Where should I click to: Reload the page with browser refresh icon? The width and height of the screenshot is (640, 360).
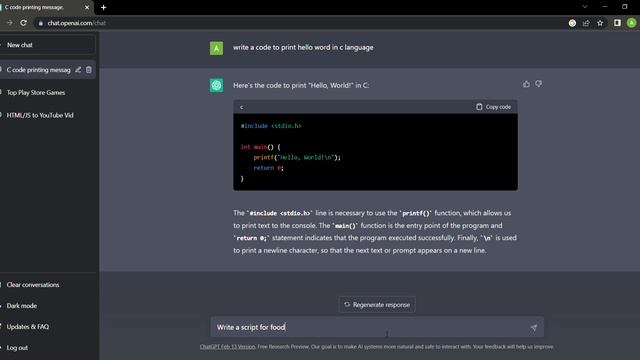click(24, 23)
